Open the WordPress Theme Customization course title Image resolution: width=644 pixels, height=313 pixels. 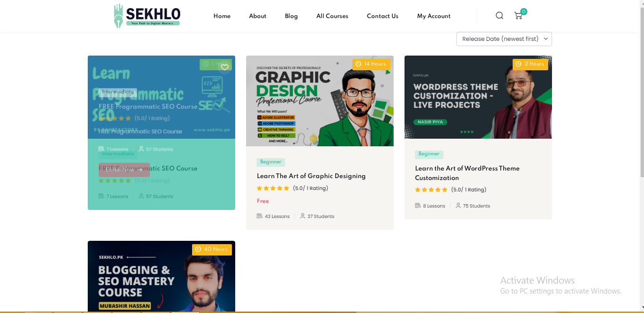click(x=467, y=173)
